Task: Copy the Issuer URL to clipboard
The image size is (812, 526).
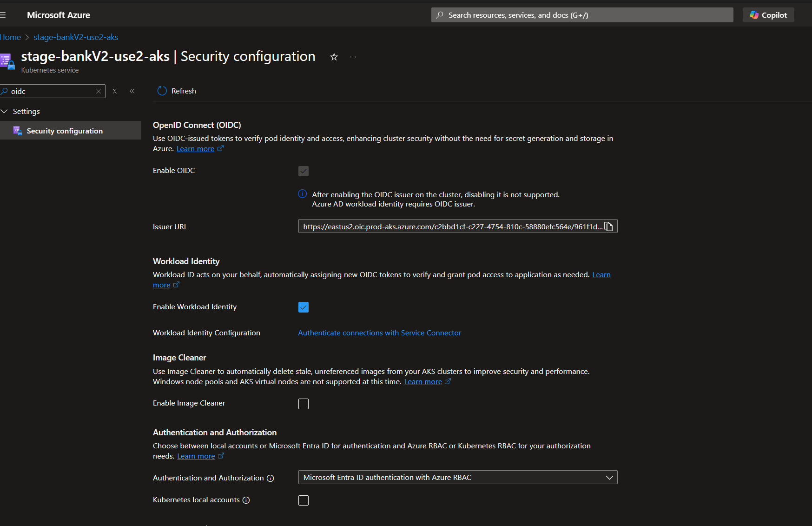Action: (x=608, y=226)
